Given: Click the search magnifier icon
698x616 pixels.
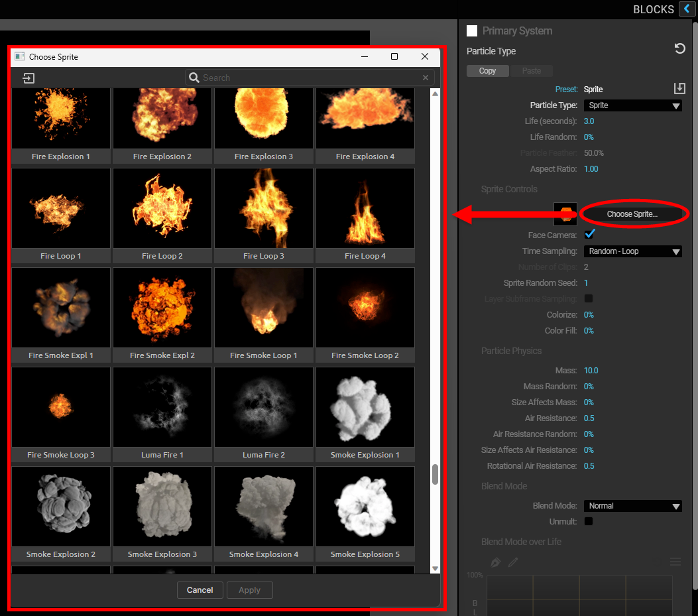Looking at the screenshot, I should 194,78.
